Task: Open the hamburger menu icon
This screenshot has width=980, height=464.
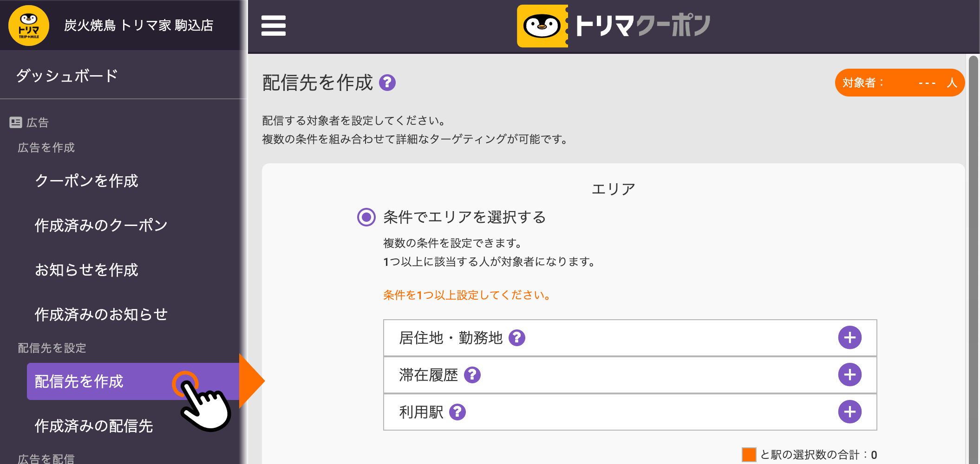Action: pos(273,26)
